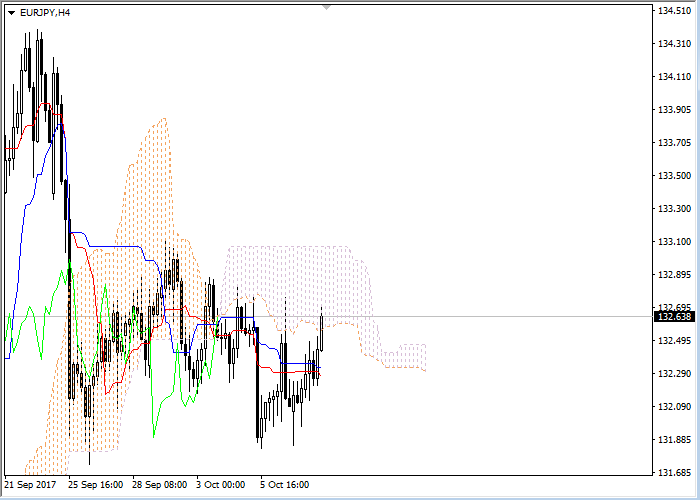Click the 134.110 price scale value

(x=675, y=77)
